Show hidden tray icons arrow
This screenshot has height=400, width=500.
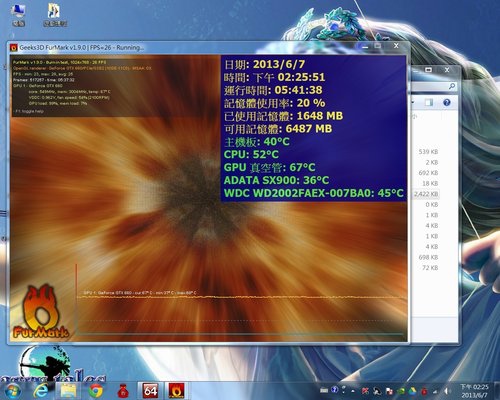click(x=353, y=390)
